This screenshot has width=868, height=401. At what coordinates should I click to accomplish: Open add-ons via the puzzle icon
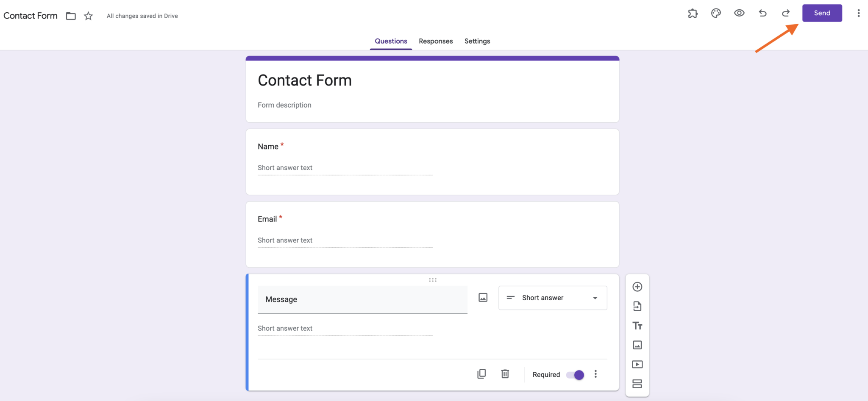pyautogui.click(x=693, y=13)
